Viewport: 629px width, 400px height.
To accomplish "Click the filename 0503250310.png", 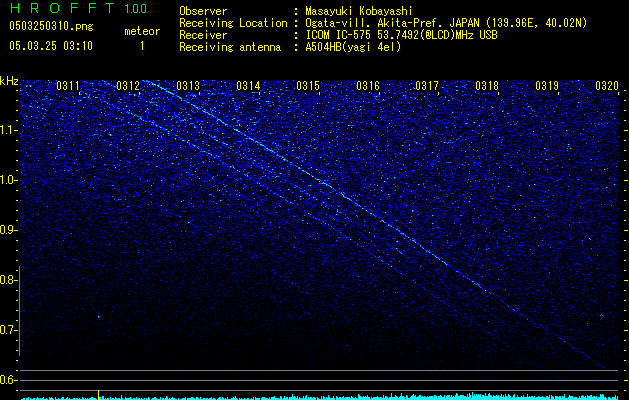I will pyautogui.click(x=51, y=27).
